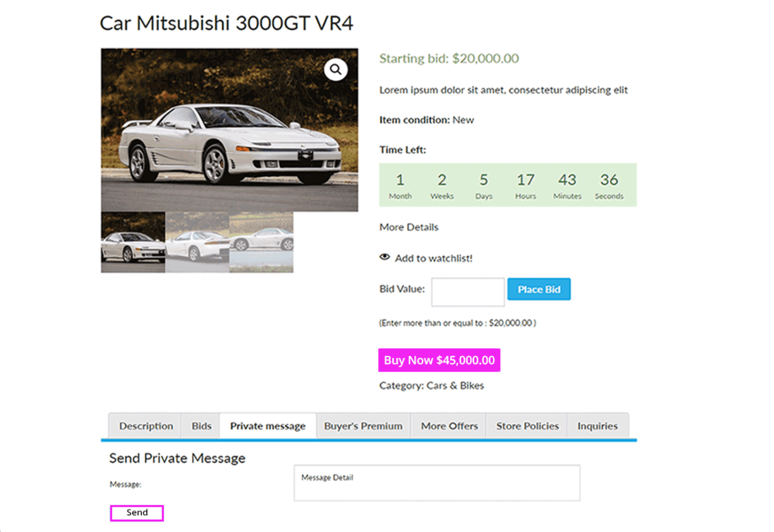Select the first front-view car thumbnail
Image resolution: width=774 pixels, height=532 pixels.
(133, 242)
